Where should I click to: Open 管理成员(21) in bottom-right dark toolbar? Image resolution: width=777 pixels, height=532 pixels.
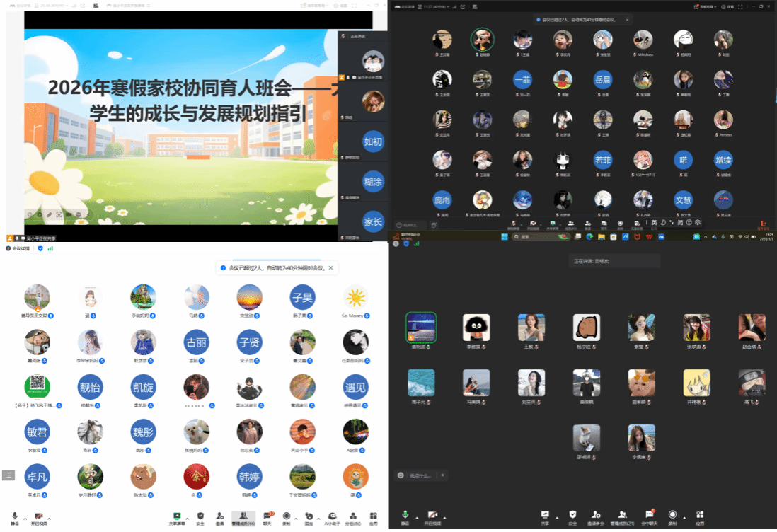click(622, 516)
